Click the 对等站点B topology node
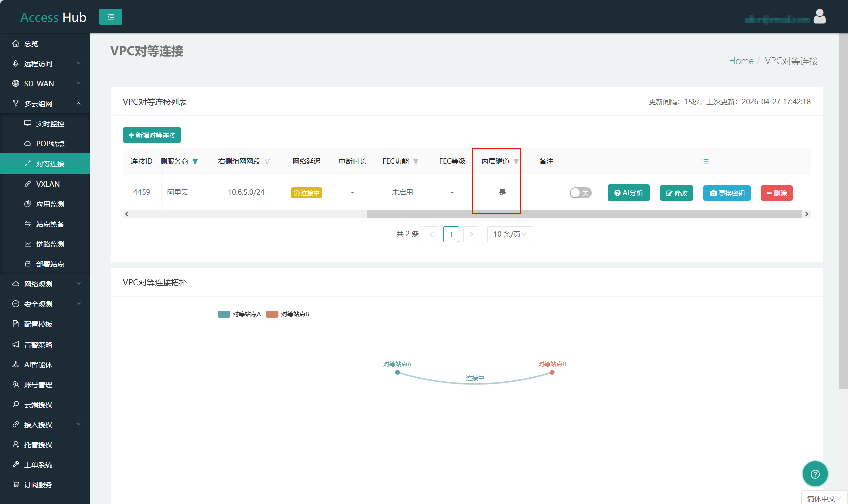The width and height of the screenshot is (848, 504). [x=552, y=372]
